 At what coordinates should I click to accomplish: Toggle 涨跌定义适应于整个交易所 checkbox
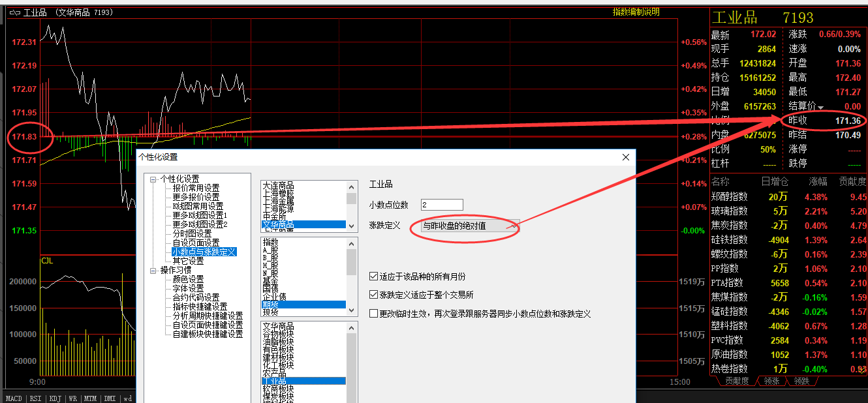point(374,295)
